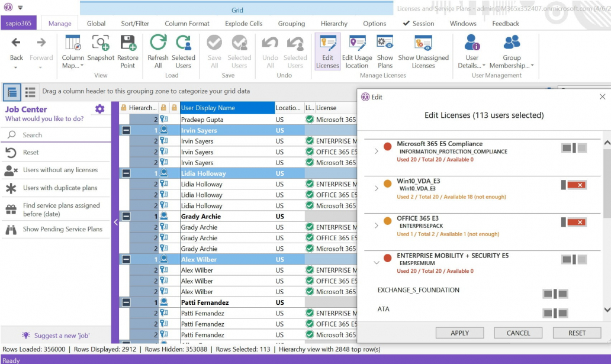611x364 pixels.
Task: Click Users without any licenses job
Action: [60, 170]
